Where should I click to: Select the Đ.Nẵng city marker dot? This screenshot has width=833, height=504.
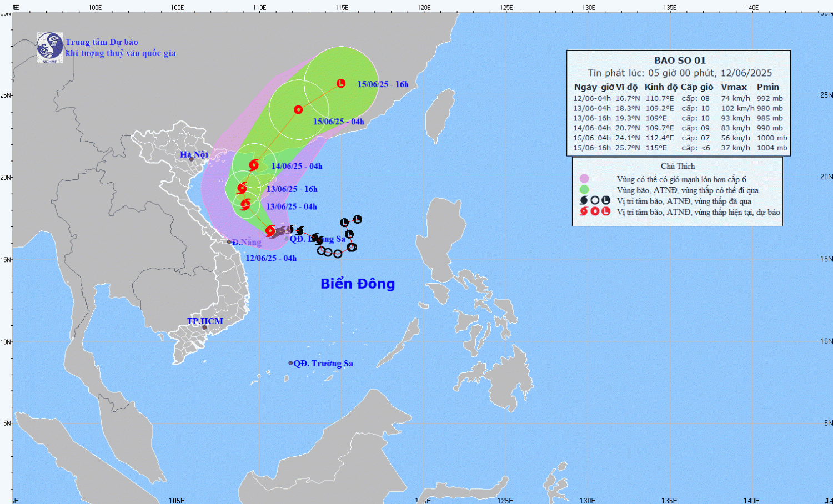tap(229, 242)
